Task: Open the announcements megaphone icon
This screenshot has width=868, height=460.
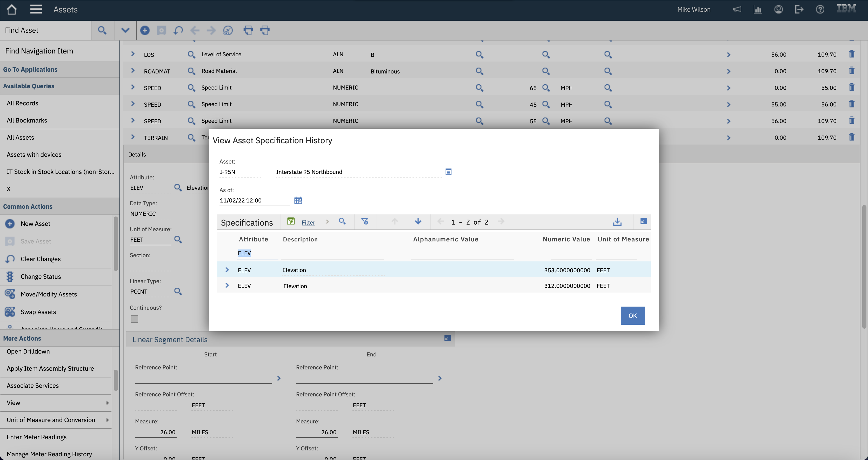Action: point(737,9)
